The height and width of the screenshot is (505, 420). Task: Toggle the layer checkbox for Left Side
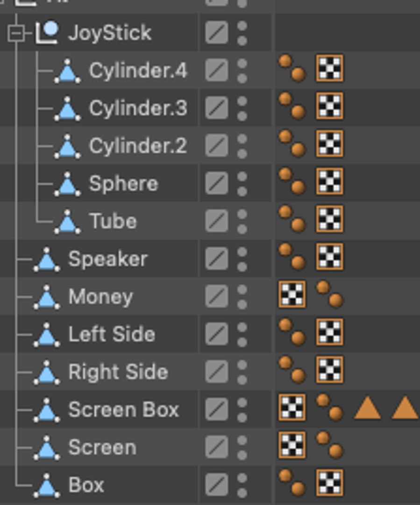click(x=216, y=334)
